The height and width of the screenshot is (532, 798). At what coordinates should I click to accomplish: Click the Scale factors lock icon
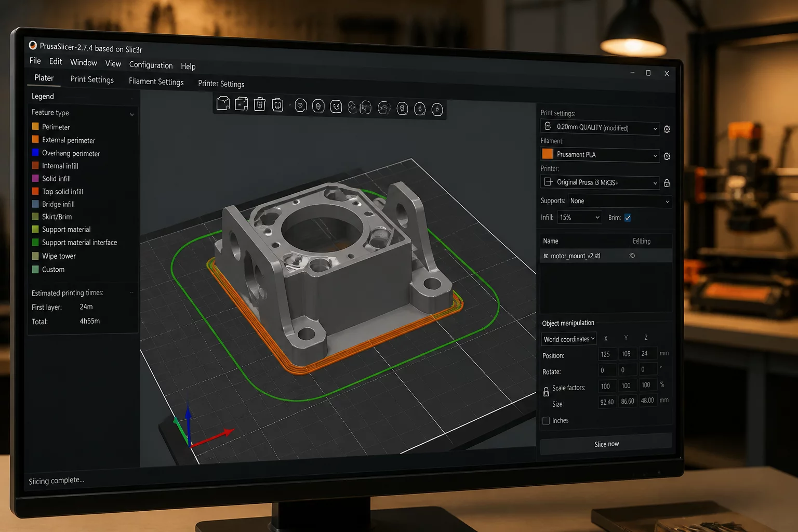[x=546, y=392]
